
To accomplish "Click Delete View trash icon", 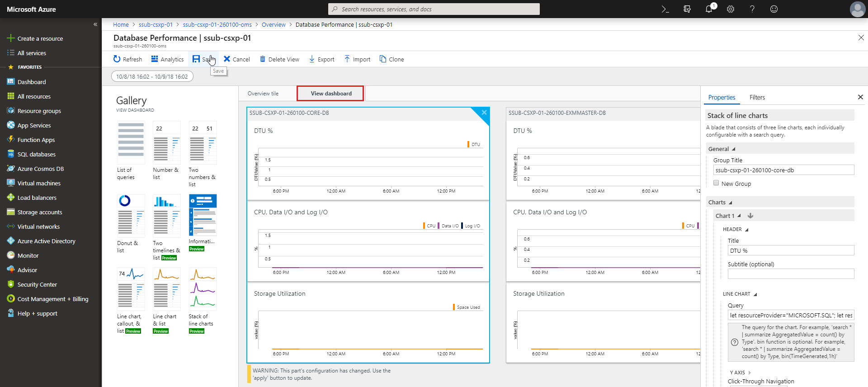I will point(263,59).
